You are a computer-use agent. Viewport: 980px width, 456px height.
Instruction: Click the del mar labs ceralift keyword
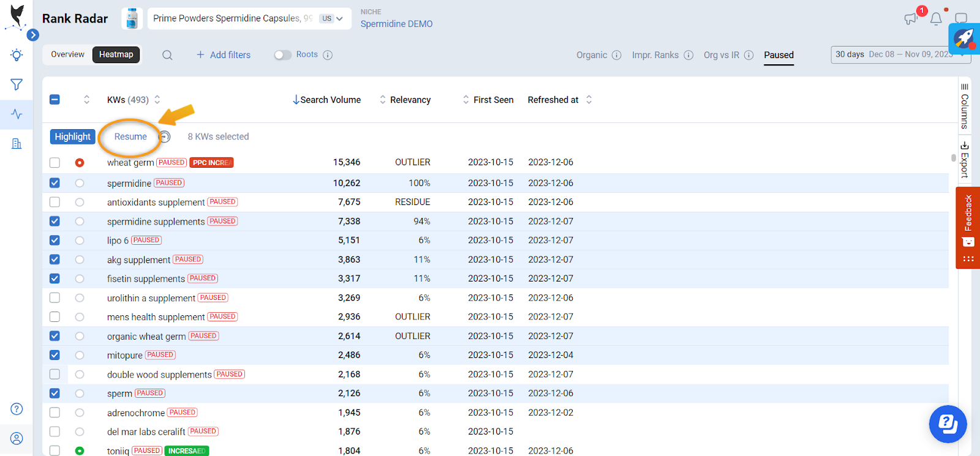[146, 432]
